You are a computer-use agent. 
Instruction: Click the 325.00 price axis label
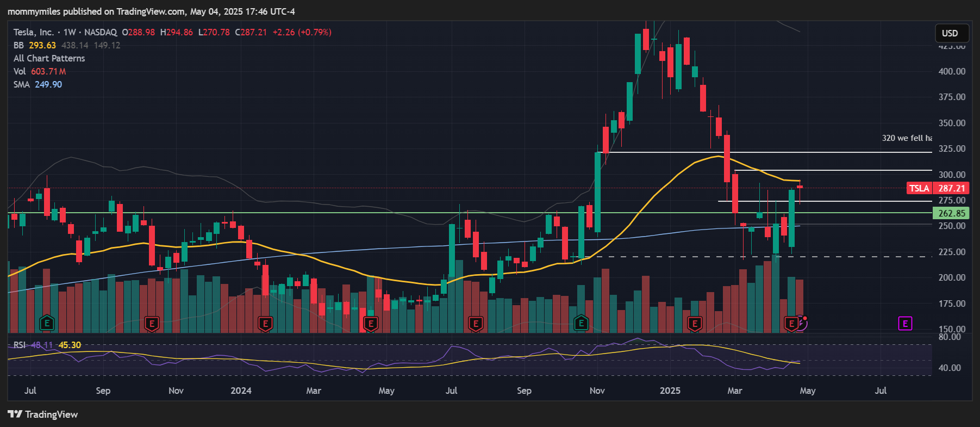point(952,148)
